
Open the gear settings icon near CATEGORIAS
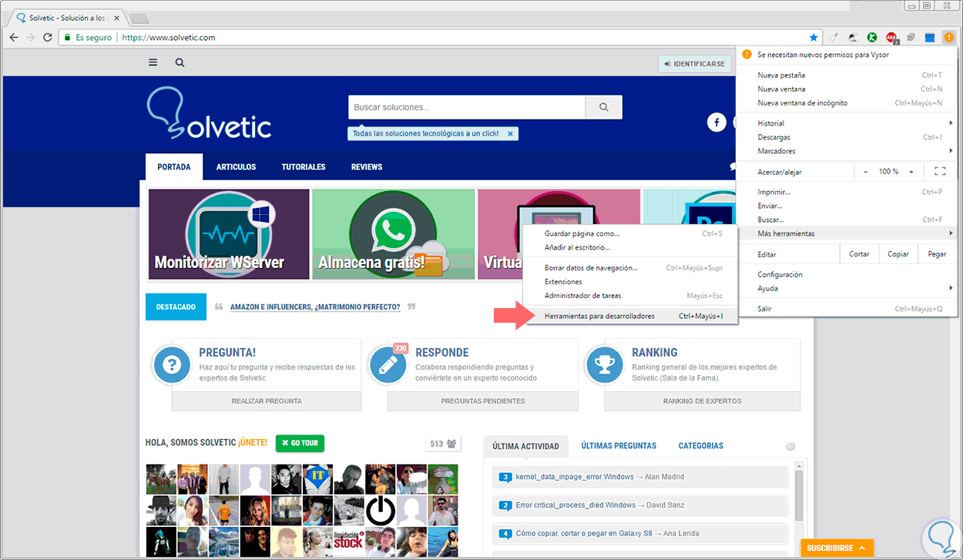click(790, 446)
